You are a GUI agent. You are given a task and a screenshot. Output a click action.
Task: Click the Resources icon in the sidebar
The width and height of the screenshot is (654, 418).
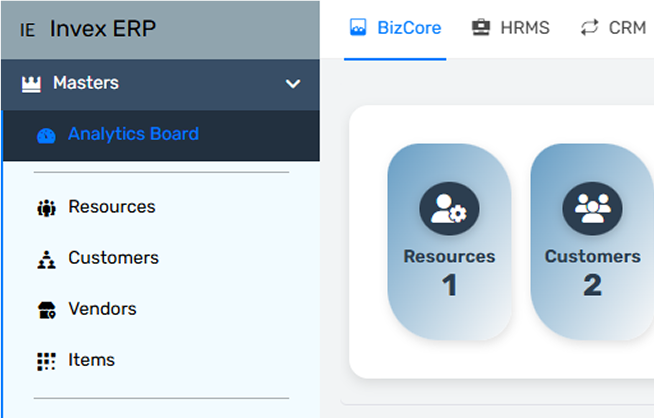46,208
